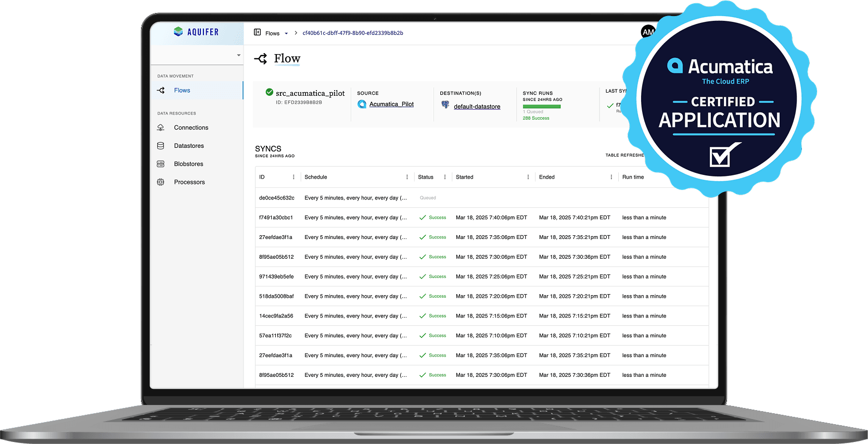Open the Status column menu
The width and height of the screenshot is (868, 444).
pos(445,177)
